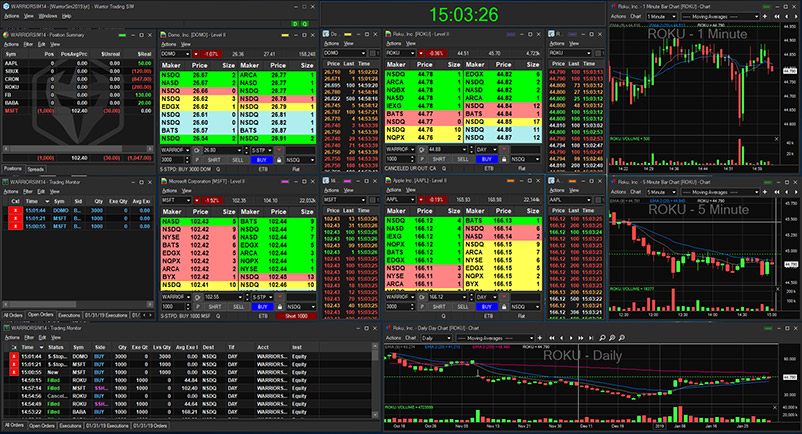This screenshot has width=802, height=434.
Task: Open 5 Minute interval dropdown on ROKU chart
Action: [x=674, y=192]
